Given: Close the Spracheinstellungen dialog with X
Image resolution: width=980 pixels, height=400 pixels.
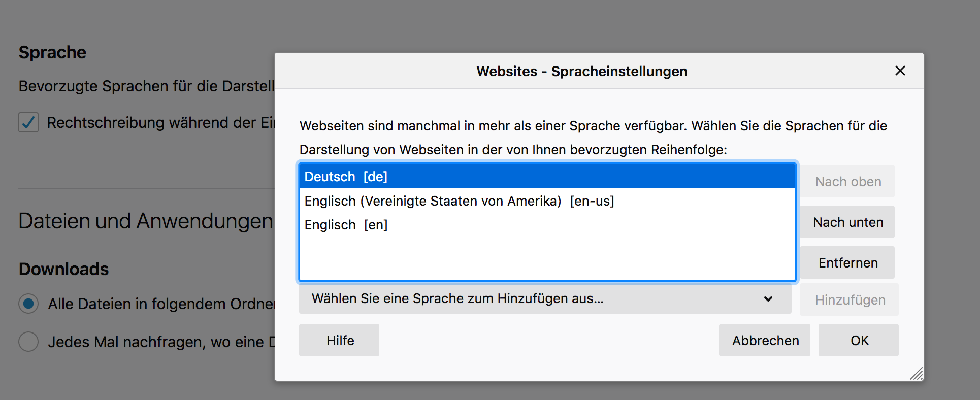Looking at the screenshot, I should point(900,71).
